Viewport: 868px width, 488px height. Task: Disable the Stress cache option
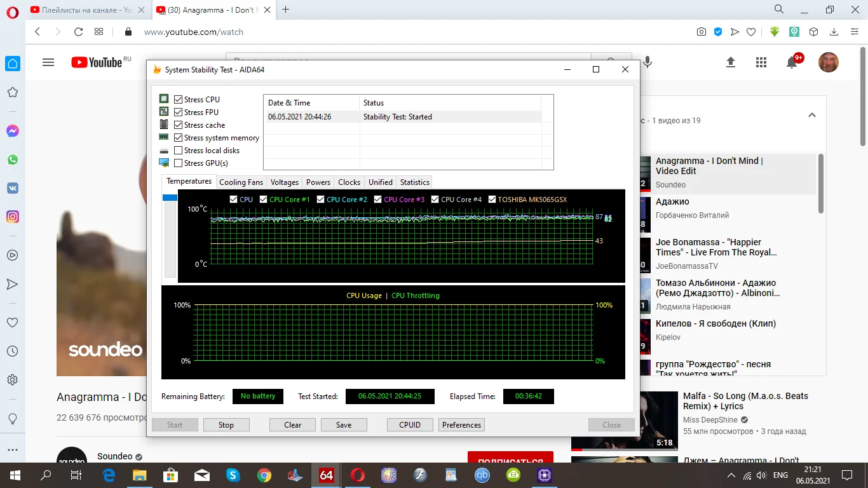coord(179,125)
